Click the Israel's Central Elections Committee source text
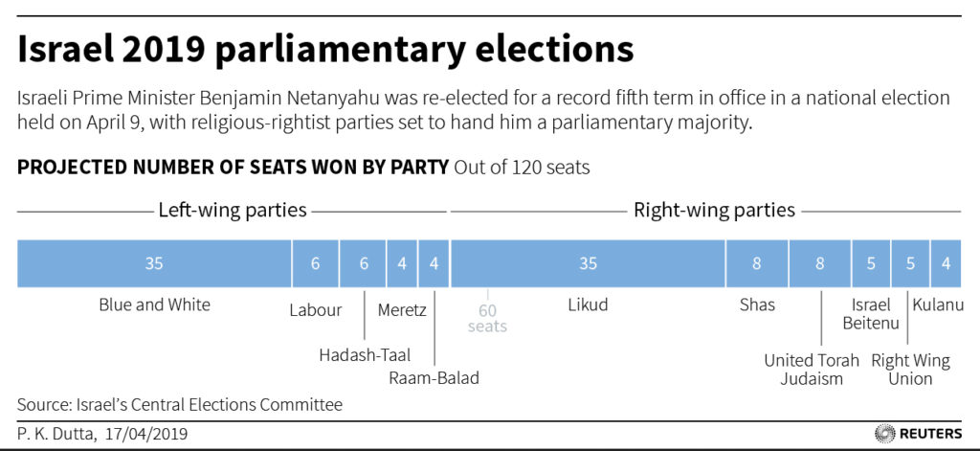Screen dimensions: 980x451 (179, 404)
